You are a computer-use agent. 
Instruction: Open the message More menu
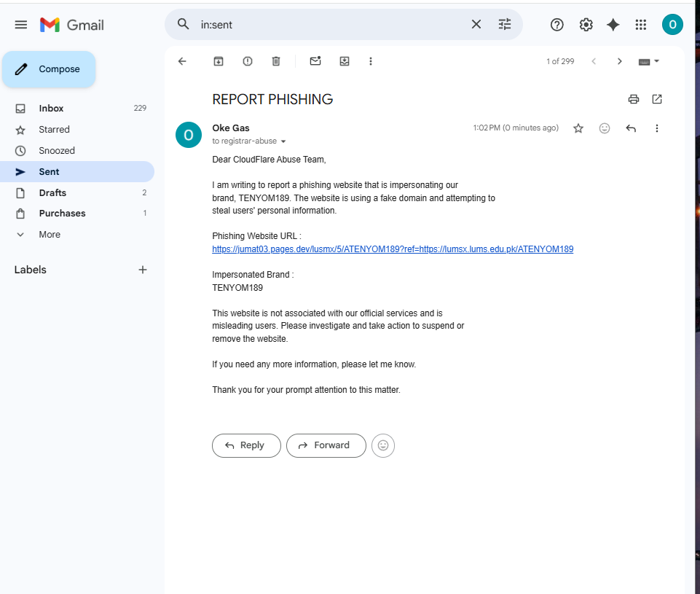(657, 128)
